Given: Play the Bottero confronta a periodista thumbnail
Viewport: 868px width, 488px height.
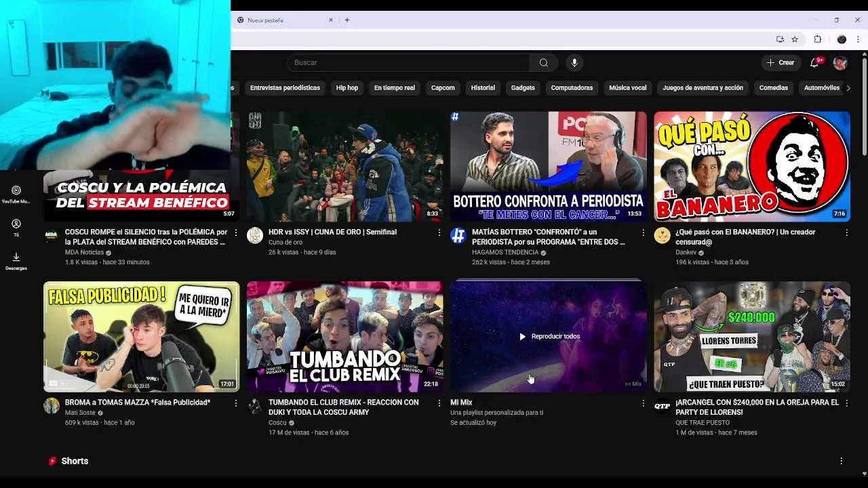Looking at the screenshot, I should coord(548,167).
